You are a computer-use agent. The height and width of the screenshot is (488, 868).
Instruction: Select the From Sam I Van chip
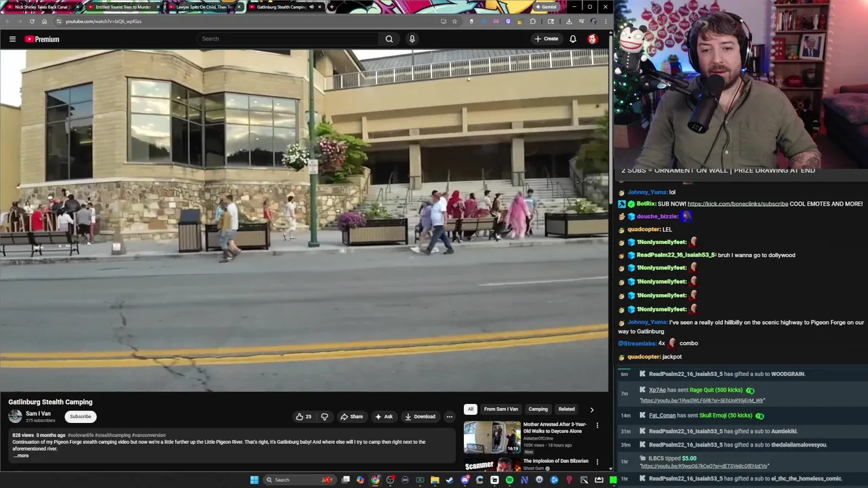tap(500, 409)
